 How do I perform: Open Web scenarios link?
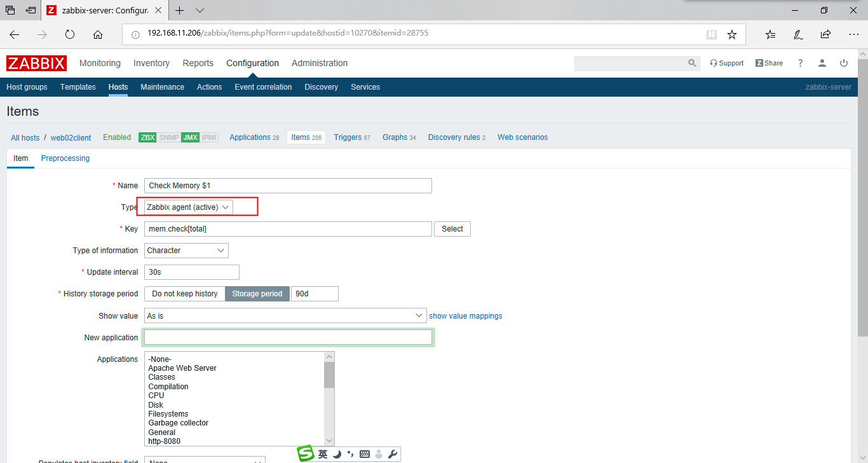coord(522,137)
